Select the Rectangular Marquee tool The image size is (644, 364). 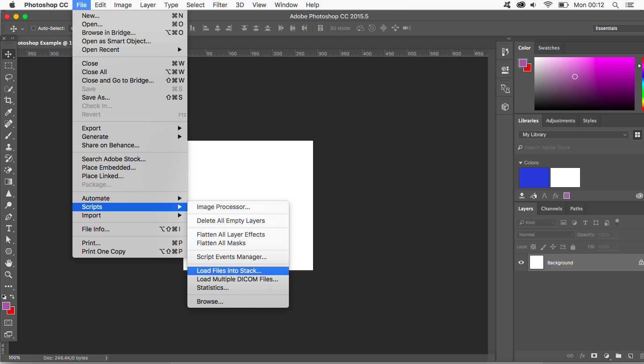[x=8, y=66]
